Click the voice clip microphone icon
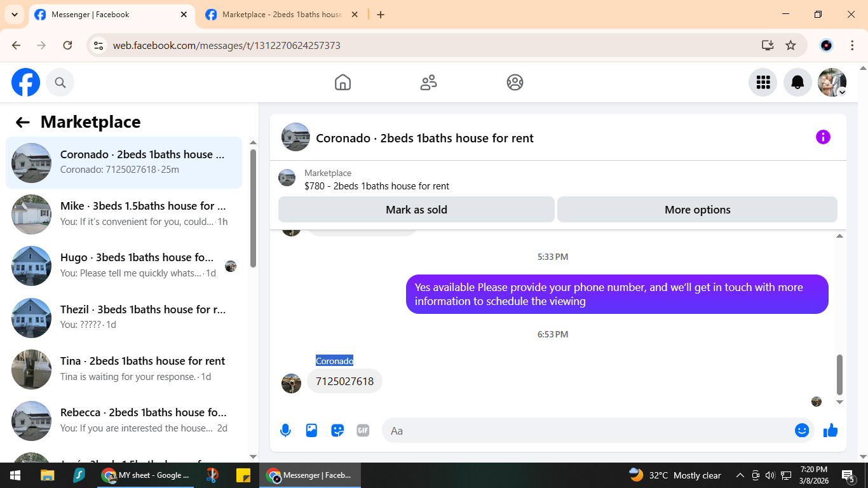This screenshot has height=488, width=868. point(285,431)
